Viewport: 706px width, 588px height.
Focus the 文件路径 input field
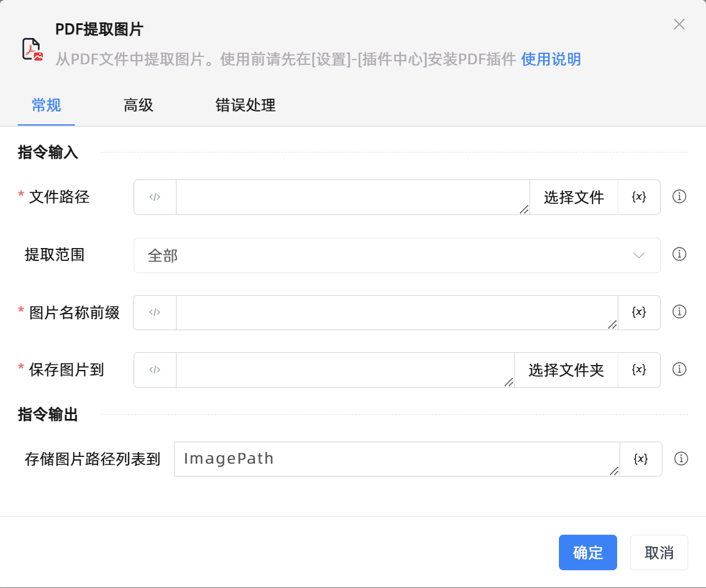pos(352,197)
